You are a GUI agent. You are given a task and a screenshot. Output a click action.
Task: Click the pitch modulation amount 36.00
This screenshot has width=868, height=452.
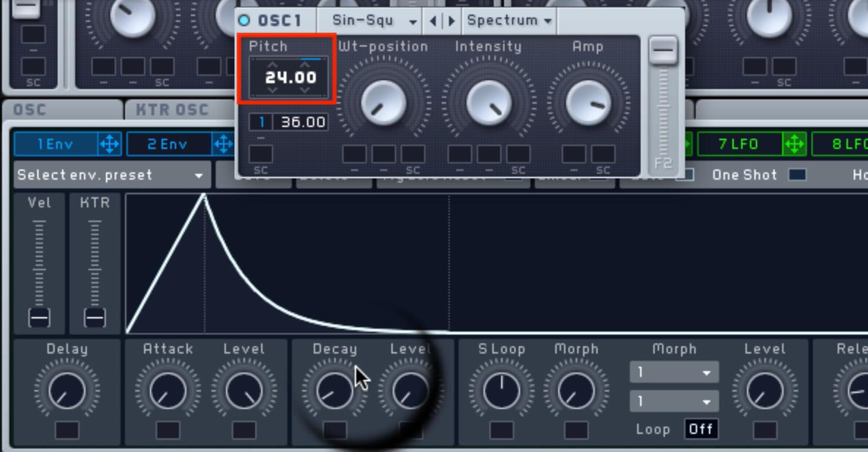pos(301,122)
